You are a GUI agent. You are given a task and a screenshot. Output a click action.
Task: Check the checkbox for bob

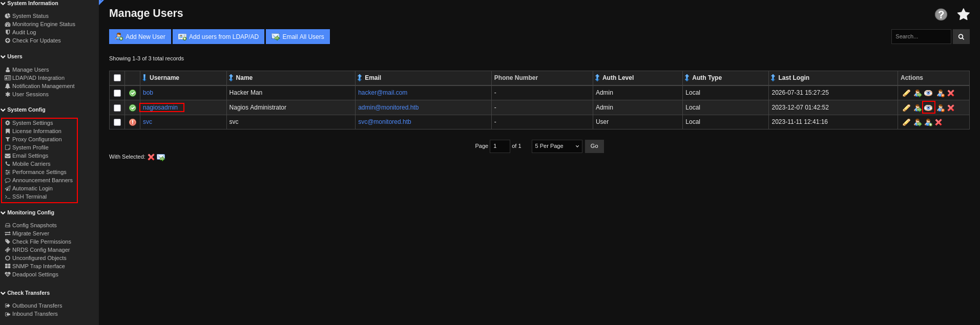117,93
